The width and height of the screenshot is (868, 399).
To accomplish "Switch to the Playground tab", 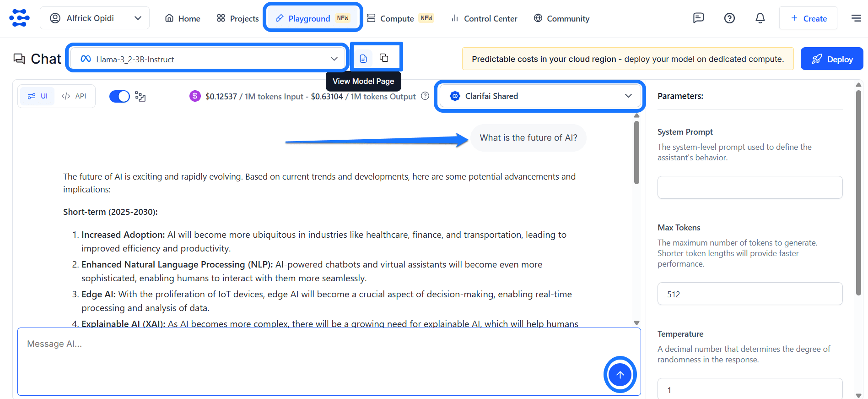I will 313,18.
